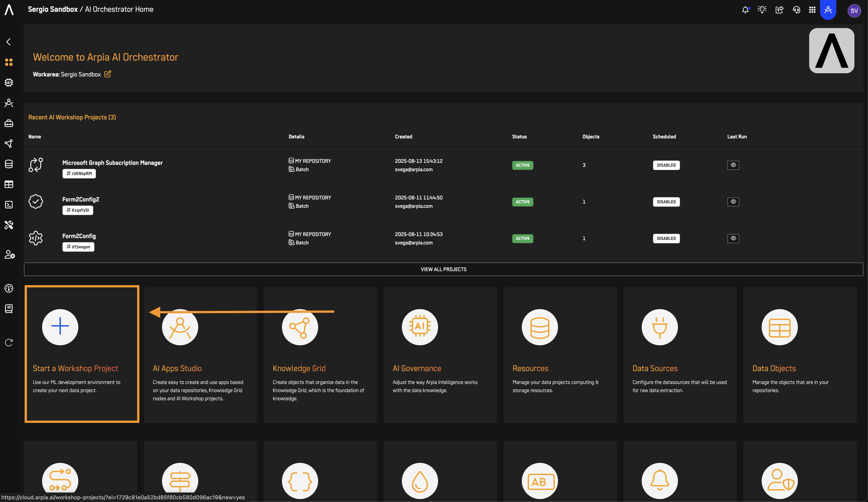The width and height of the screenshot is (868, 502).
Task: Open the documentation book sidebar icon
Action: [x=9, y=308]
